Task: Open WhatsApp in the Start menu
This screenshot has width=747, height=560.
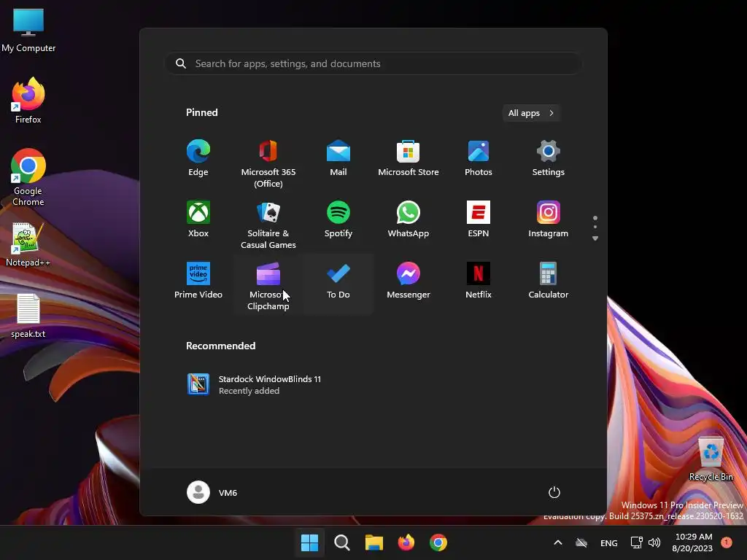Action: 409,220
